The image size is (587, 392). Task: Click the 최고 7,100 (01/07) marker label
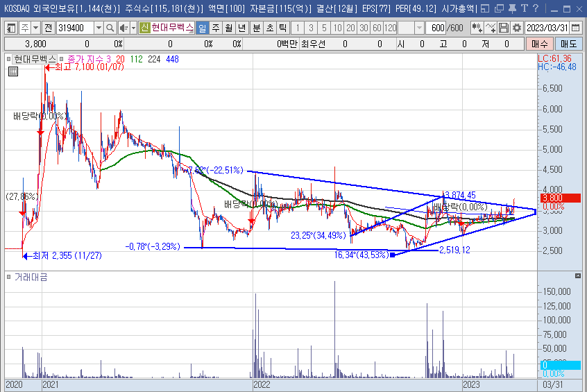click(89, 67)
